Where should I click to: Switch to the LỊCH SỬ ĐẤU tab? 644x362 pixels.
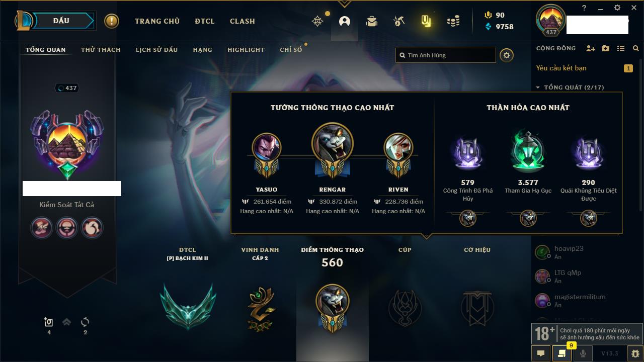[x=156, y=50]
